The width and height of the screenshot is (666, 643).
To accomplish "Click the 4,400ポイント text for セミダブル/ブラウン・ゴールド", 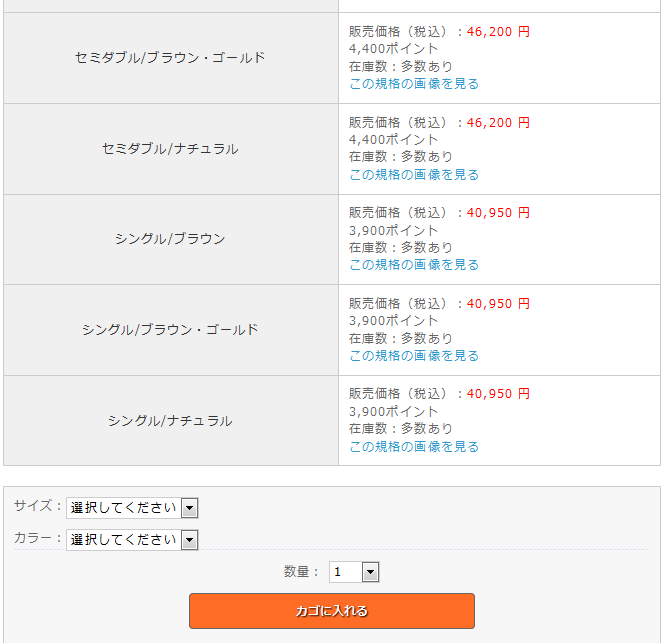I will (394, 48).
